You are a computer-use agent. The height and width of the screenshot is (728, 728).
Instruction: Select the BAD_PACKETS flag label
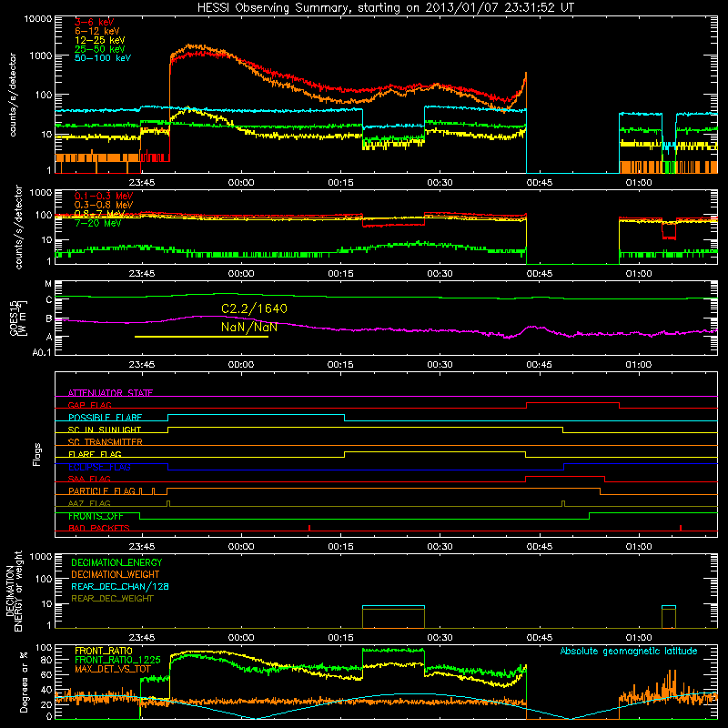(99, 528)
